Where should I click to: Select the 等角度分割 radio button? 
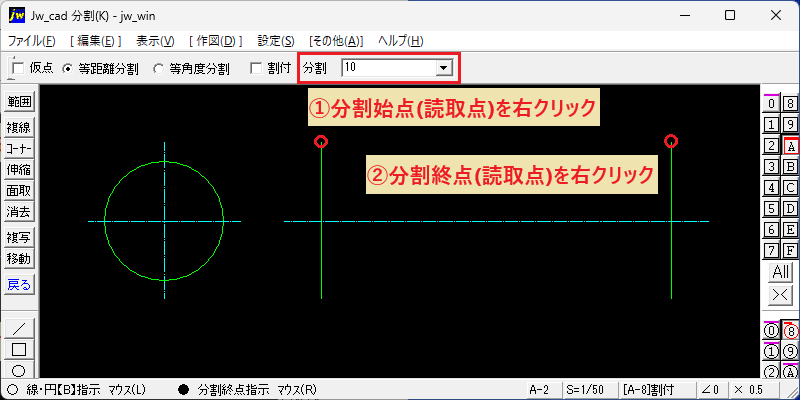[x=159, y=69]
